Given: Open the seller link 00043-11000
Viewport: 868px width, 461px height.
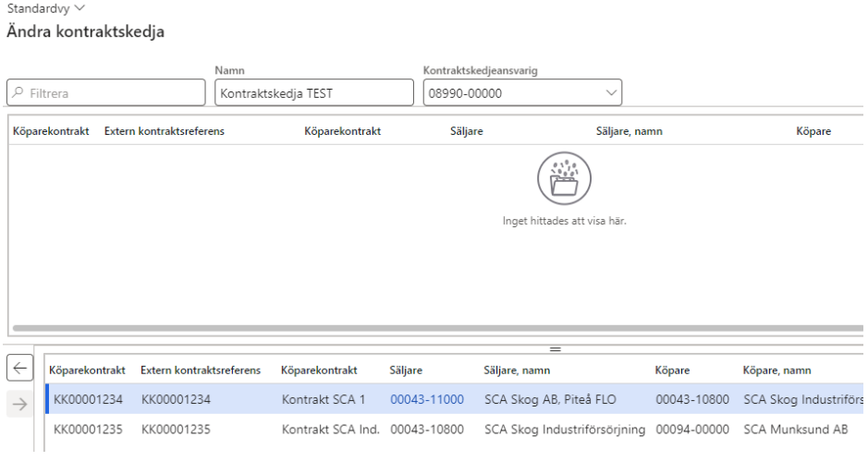Looking at the screenshot, I should coord(426,399).
